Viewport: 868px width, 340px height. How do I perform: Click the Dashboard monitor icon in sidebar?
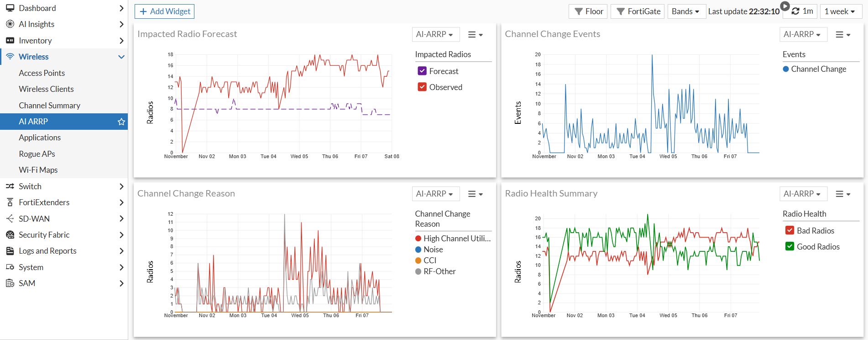[10, 8]
